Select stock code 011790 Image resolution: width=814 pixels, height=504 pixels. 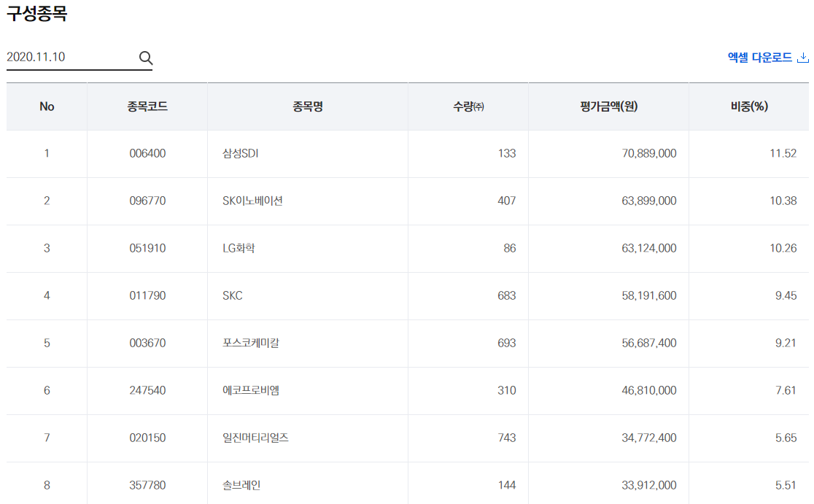[147, 296]
